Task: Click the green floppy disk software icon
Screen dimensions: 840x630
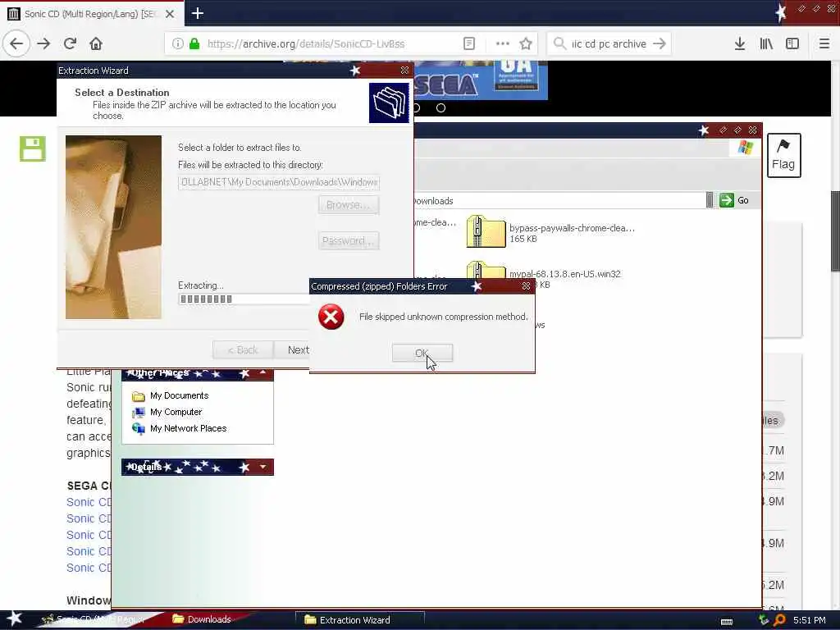Action: [33, 148]
